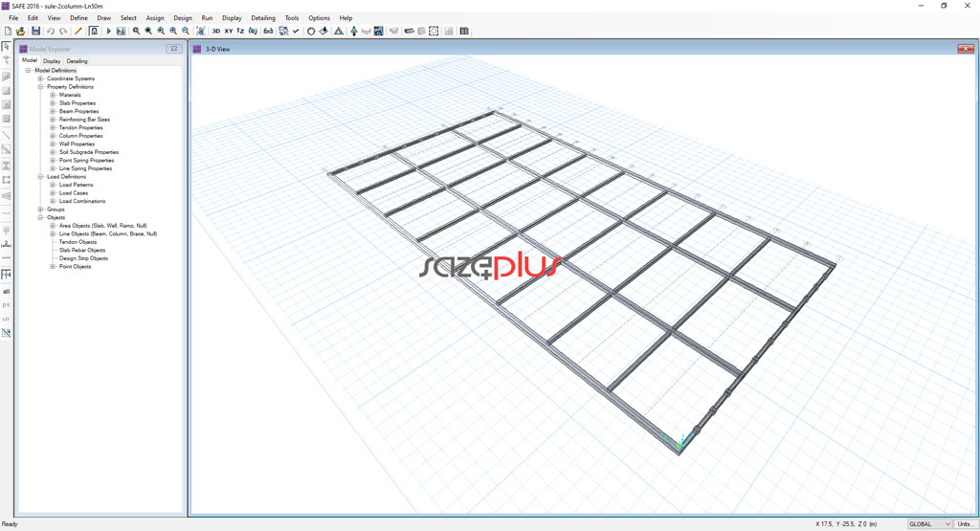Click the open book icon at toolbar end
The image size is (980, 531).
[464, 31]
